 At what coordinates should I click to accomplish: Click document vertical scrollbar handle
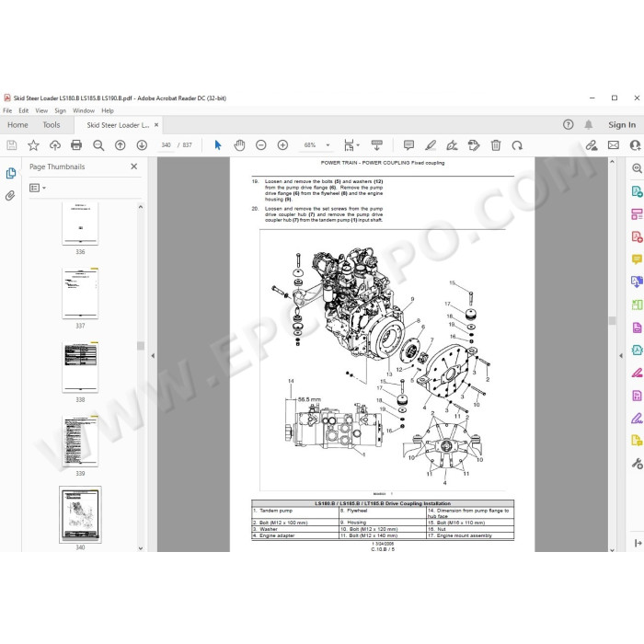point(612,320)
